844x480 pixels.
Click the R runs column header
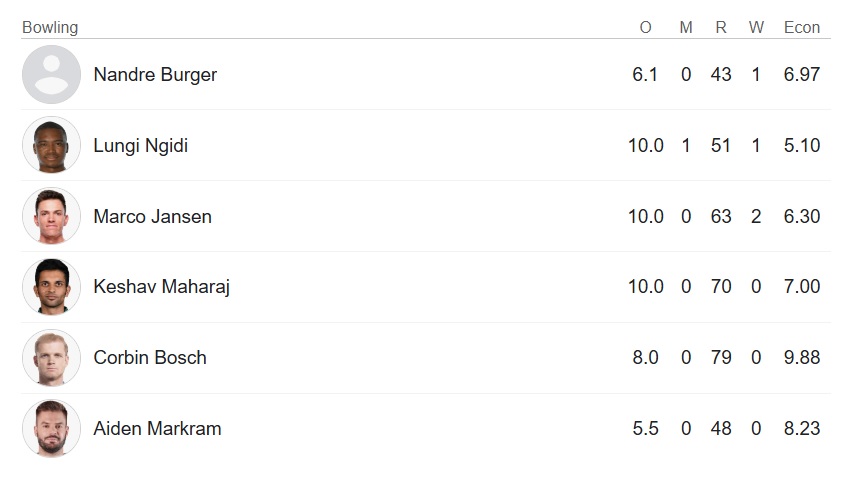[x=721, y=27]
